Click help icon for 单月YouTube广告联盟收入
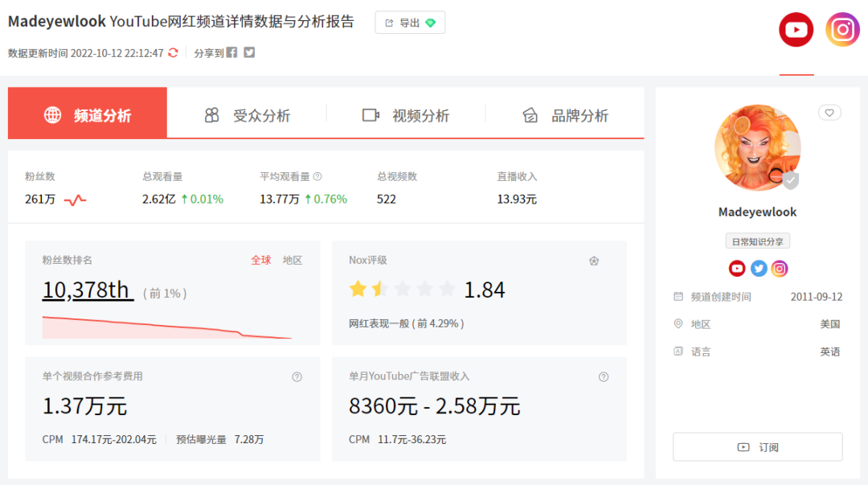 (604, 377)
